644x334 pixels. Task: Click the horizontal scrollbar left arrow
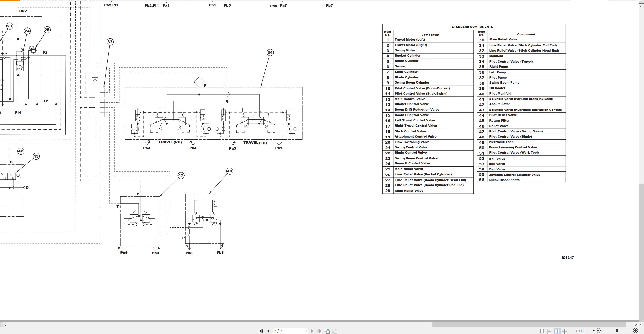(5, 325)
